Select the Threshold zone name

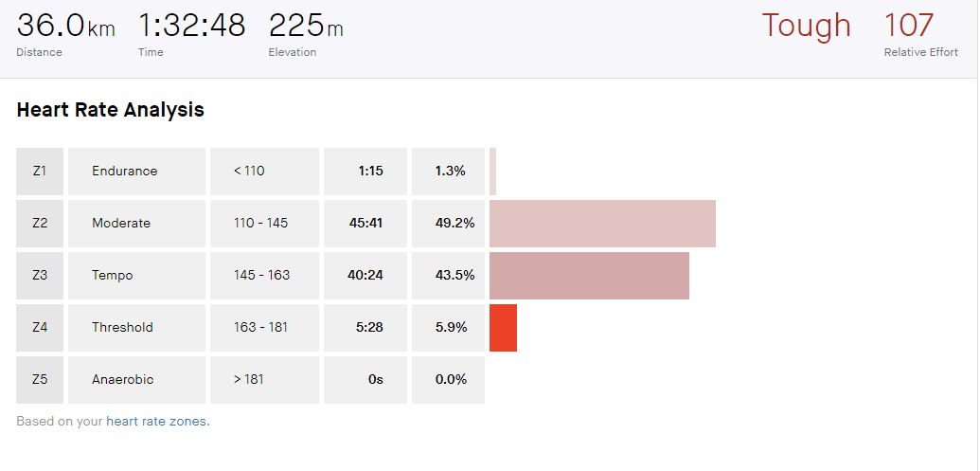(x=122, y=328)
